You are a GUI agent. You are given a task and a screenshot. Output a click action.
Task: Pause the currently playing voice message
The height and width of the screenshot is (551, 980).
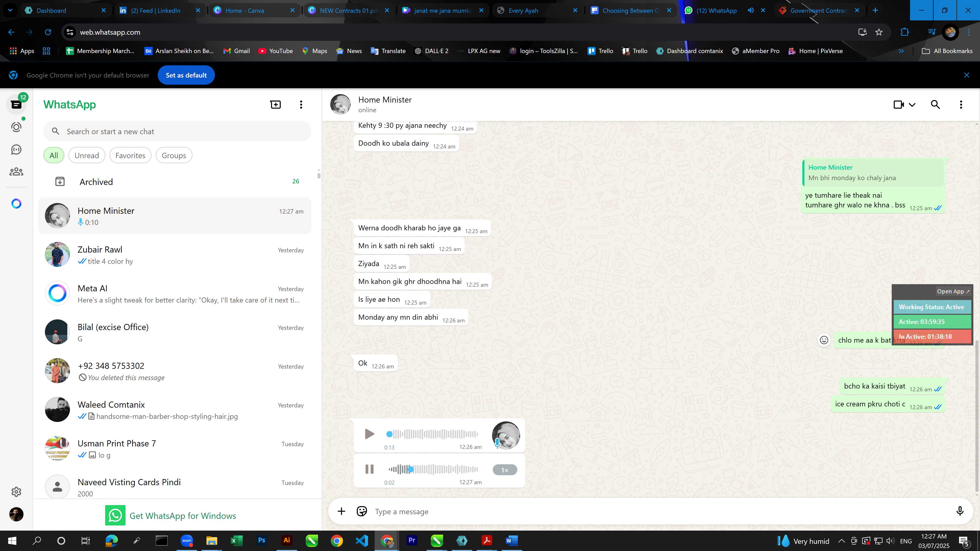click(x=369, y=469)
